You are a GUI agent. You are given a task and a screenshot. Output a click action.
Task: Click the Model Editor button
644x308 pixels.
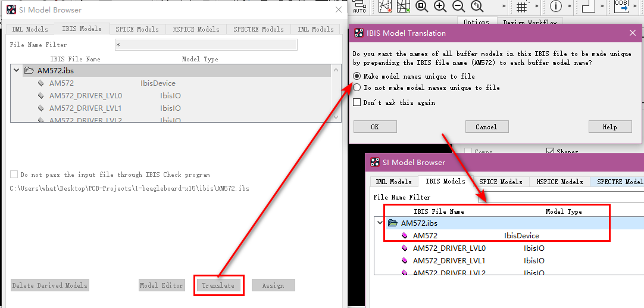161,285
